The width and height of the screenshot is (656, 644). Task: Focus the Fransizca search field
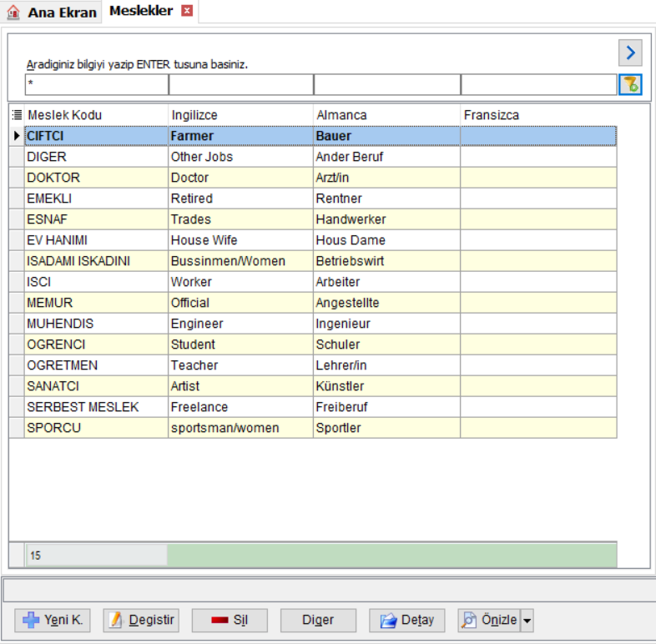coord(539,85)
